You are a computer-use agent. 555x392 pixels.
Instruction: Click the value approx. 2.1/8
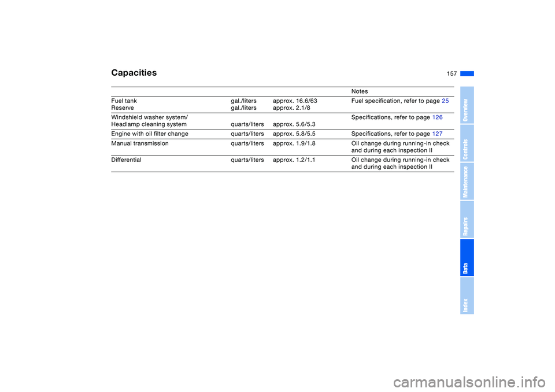(x=291, y=108)
